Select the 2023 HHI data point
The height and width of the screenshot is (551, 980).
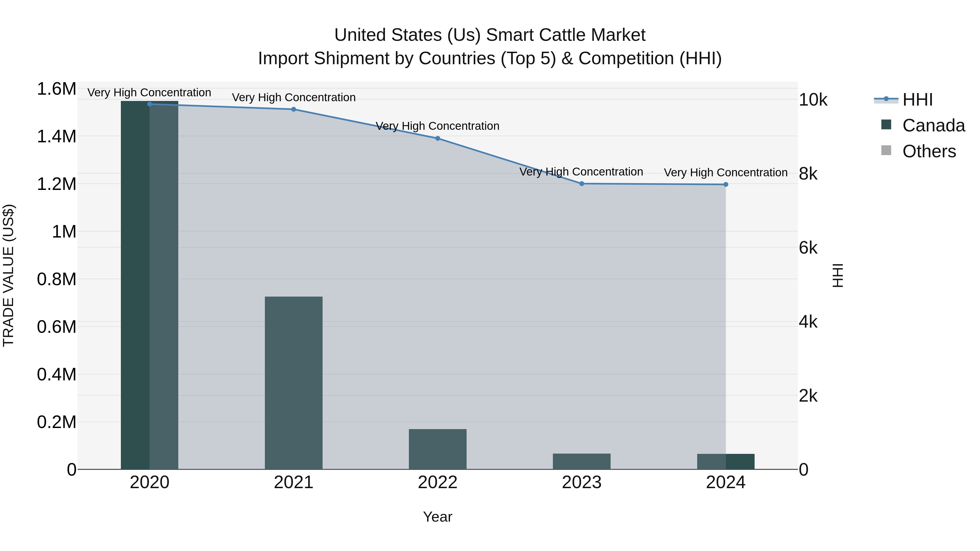582,184
